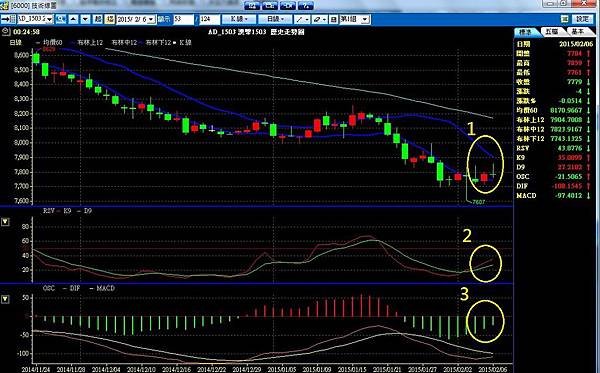This screenshot has height=373, width=600.
Task: Click the display count field showing 53
Action: pyautogui.click(x=183, y=19)
